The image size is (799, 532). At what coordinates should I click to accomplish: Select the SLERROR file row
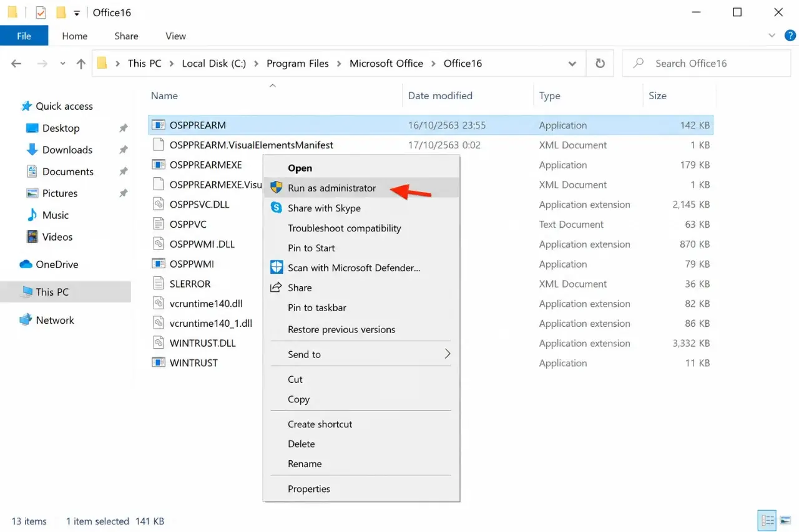431,284
